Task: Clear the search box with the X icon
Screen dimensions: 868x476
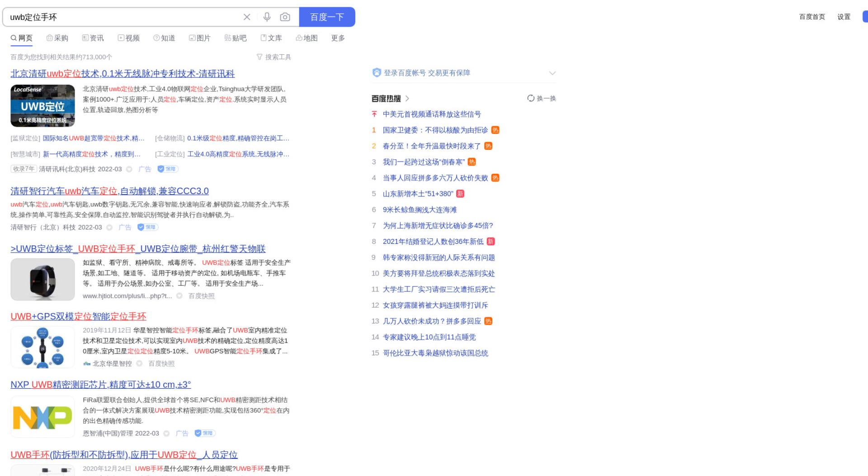Action: (x=247, y=17)
